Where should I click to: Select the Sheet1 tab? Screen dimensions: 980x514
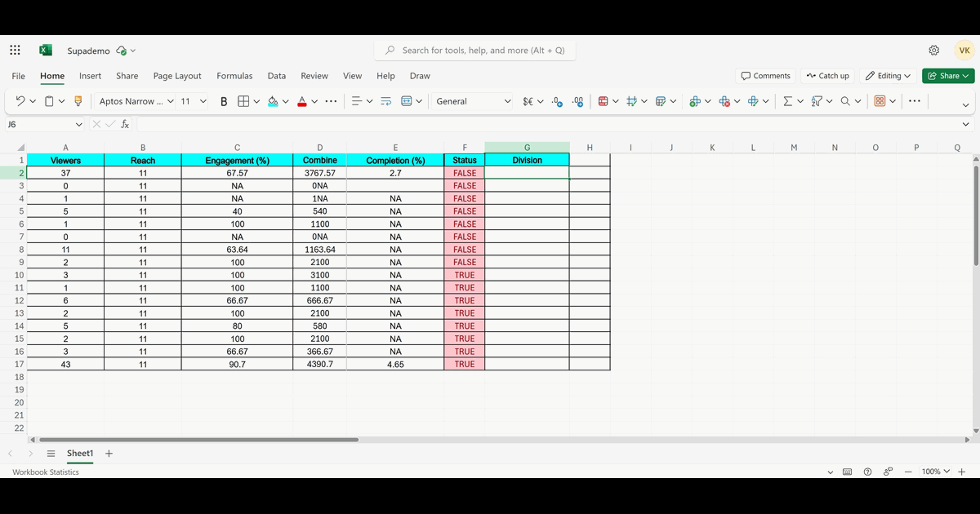(80, 454)
